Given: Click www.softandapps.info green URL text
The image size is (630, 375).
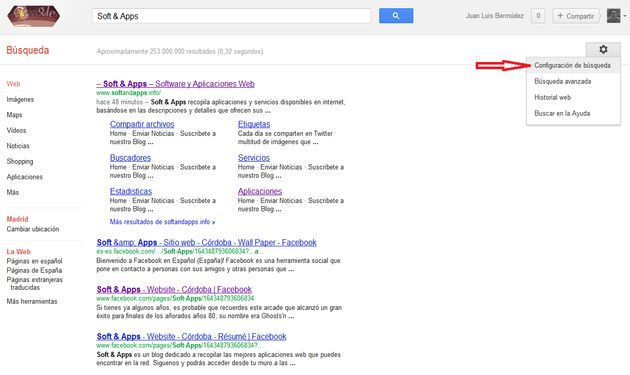Looking at the screenshot, I should pos(129,93).
